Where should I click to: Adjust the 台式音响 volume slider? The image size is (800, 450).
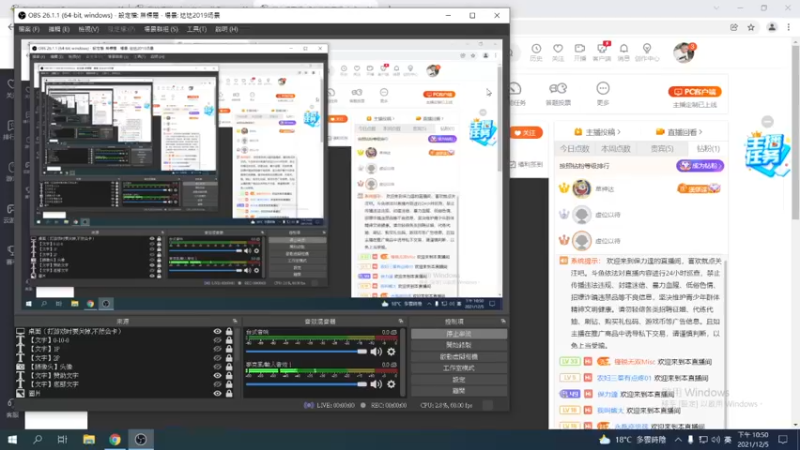click(306, 352)
